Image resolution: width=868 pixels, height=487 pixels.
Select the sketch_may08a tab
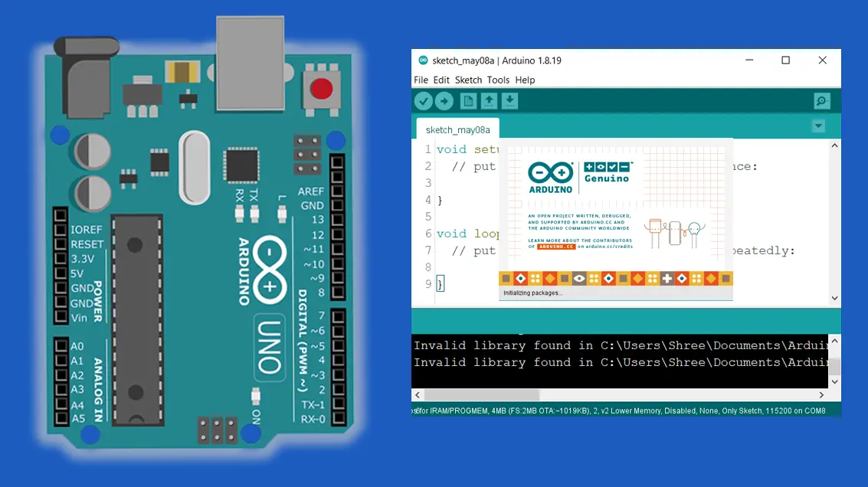pos(457,129)
